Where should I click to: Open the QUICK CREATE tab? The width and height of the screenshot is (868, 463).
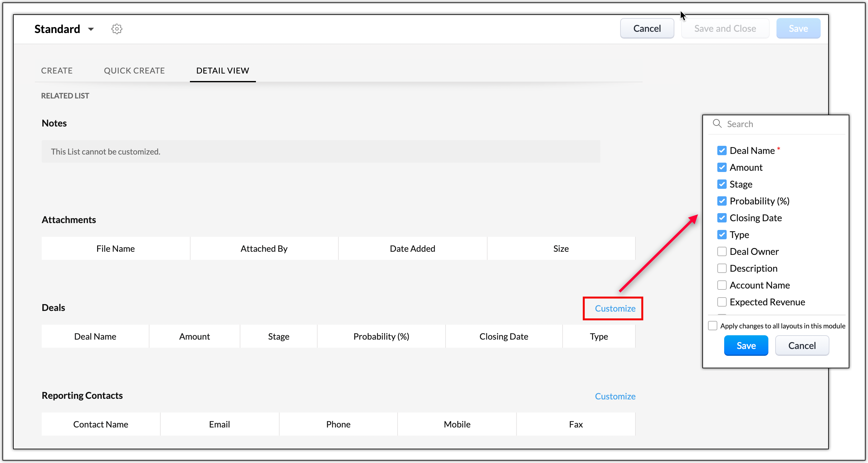pos(134,71)
